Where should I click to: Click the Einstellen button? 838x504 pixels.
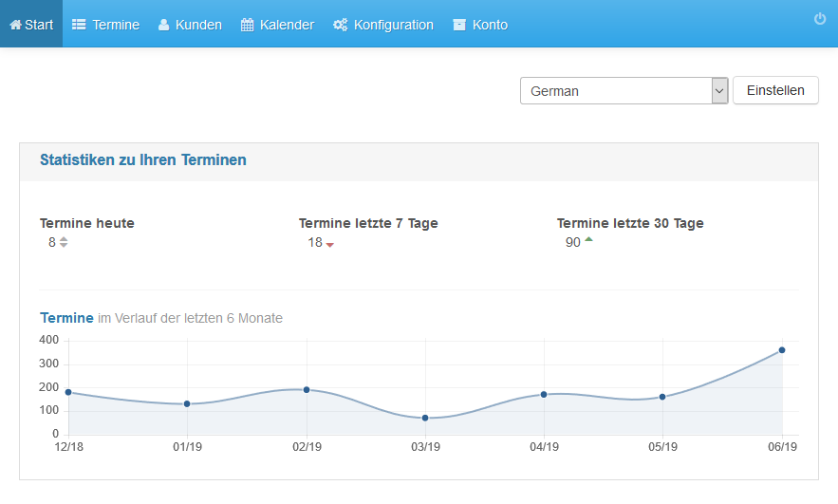pos(775,90)
